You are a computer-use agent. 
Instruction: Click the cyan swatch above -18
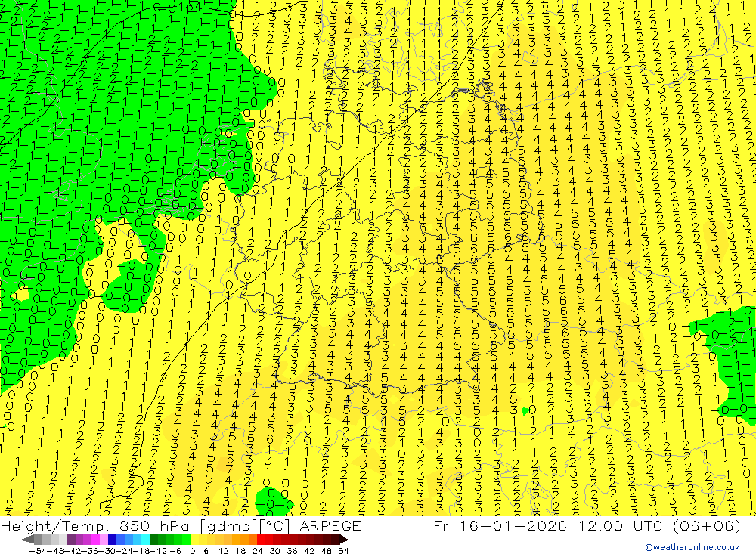coord(145,540)
